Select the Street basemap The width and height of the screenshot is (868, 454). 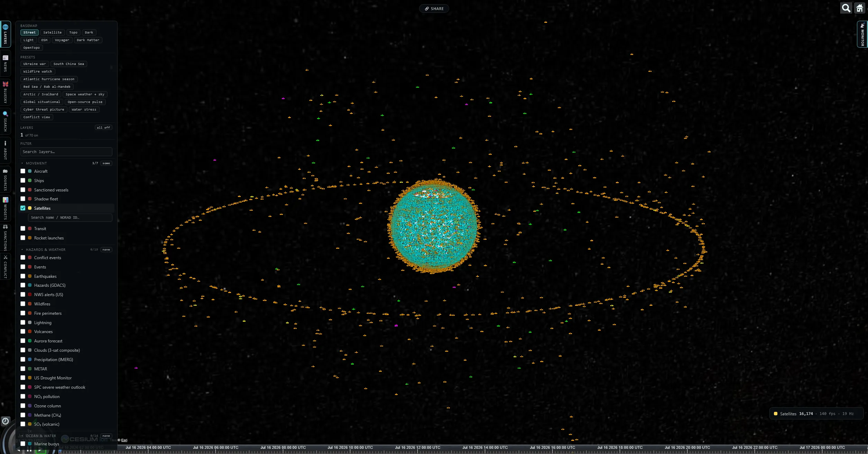click(29, 32)
